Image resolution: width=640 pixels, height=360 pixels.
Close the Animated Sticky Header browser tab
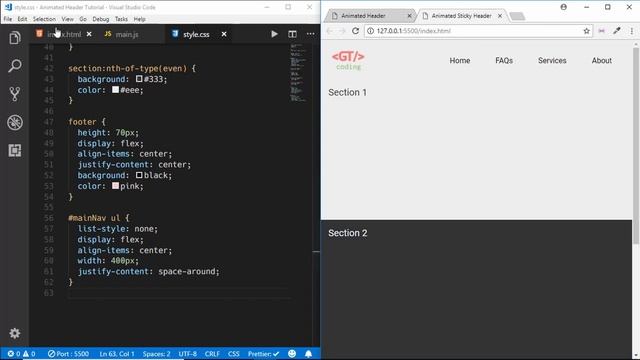[x=500, y=16]
